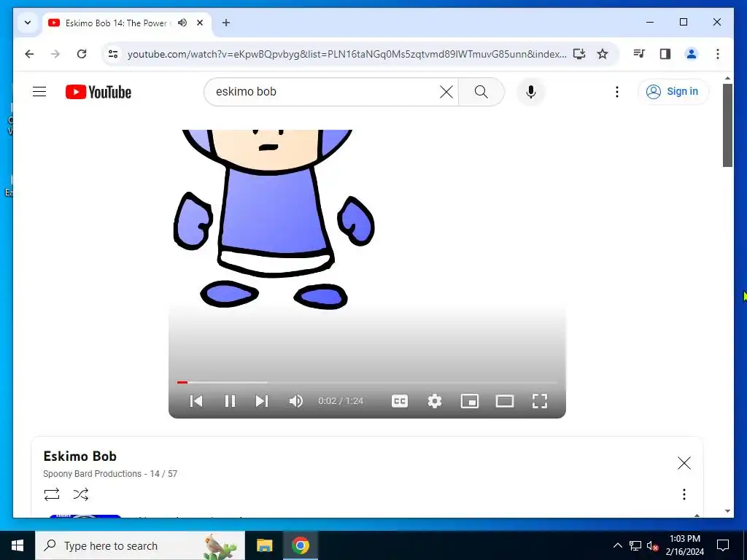View site information icon in address bar

pos(113,54)
